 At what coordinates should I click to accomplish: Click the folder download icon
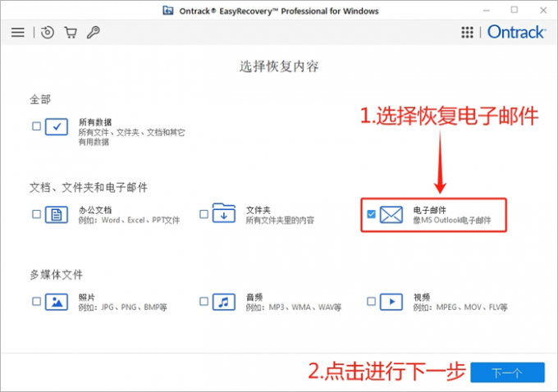224,213
